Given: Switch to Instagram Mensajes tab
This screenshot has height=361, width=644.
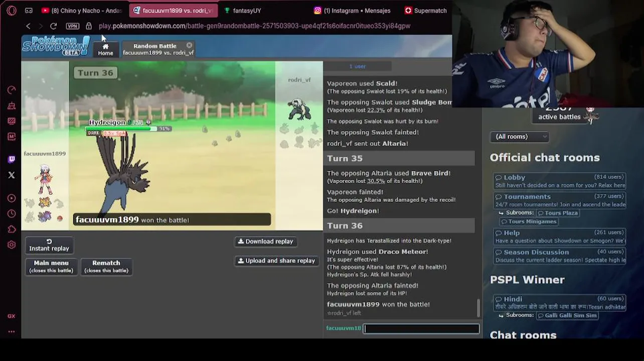Looking at the screenshot, I should coord(352,11).
